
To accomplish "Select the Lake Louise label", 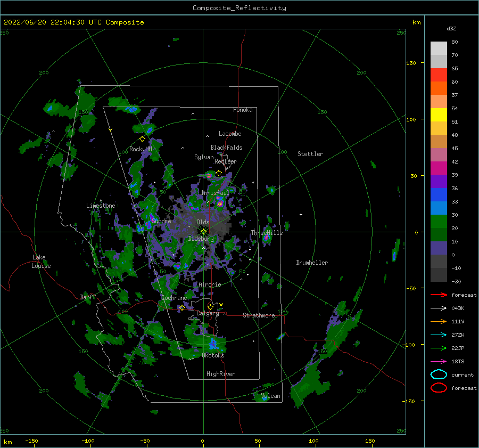I will pos(41,262).
